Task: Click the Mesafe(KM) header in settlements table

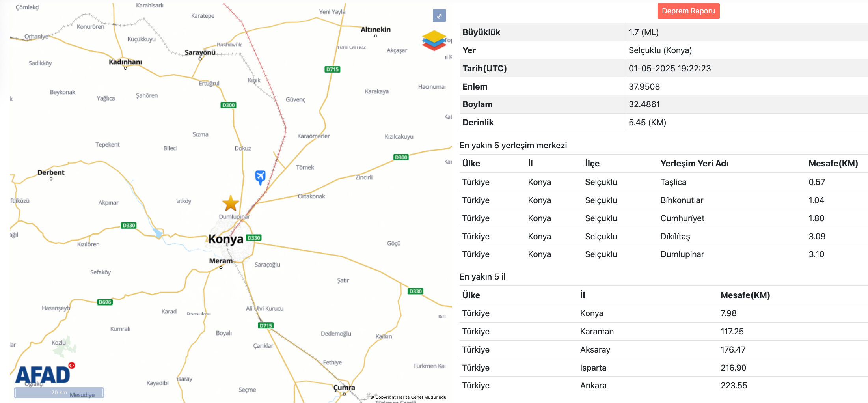Action: [833, 164]
